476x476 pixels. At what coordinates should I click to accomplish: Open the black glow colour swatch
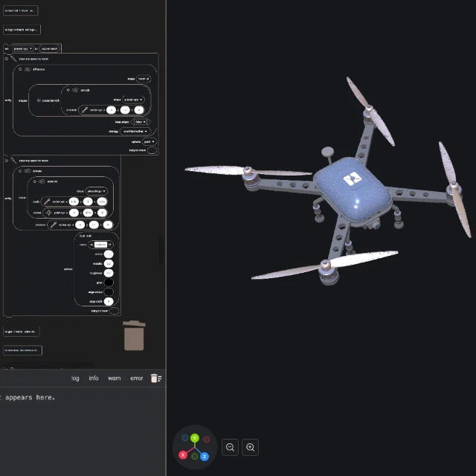(x=109, y=283)
